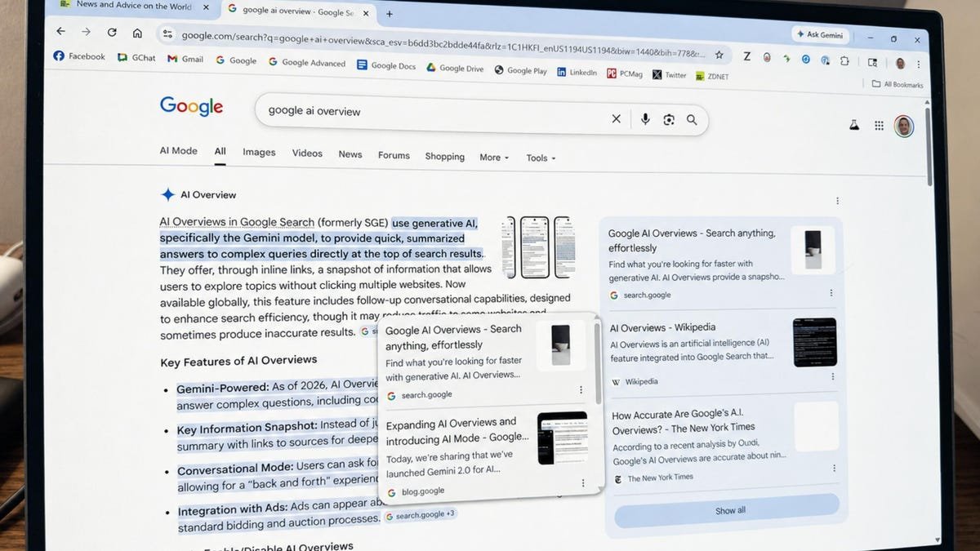Open the Search Labs flask icon
The height and width of the screenshot is (551, 980).
click(x=855, y=125)
